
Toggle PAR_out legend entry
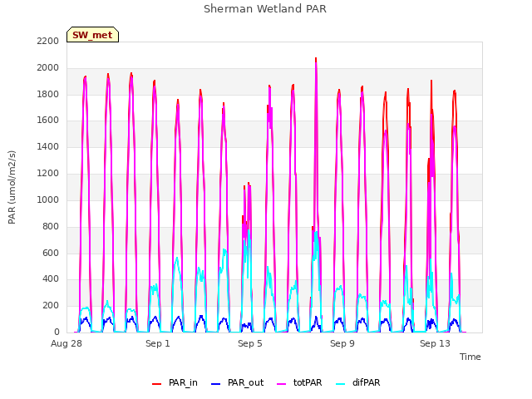click(x=237, y=382)
